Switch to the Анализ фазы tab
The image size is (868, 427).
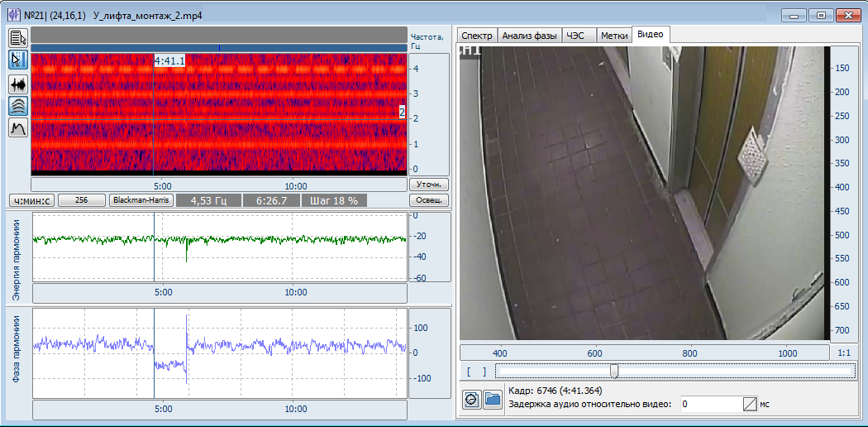(529, 35)
